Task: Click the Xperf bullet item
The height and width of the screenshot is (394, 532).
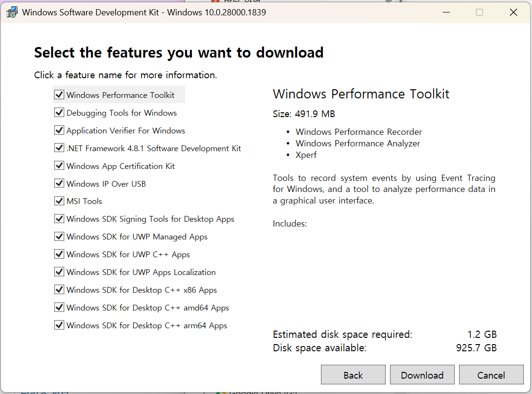Action: pos(306,155)
